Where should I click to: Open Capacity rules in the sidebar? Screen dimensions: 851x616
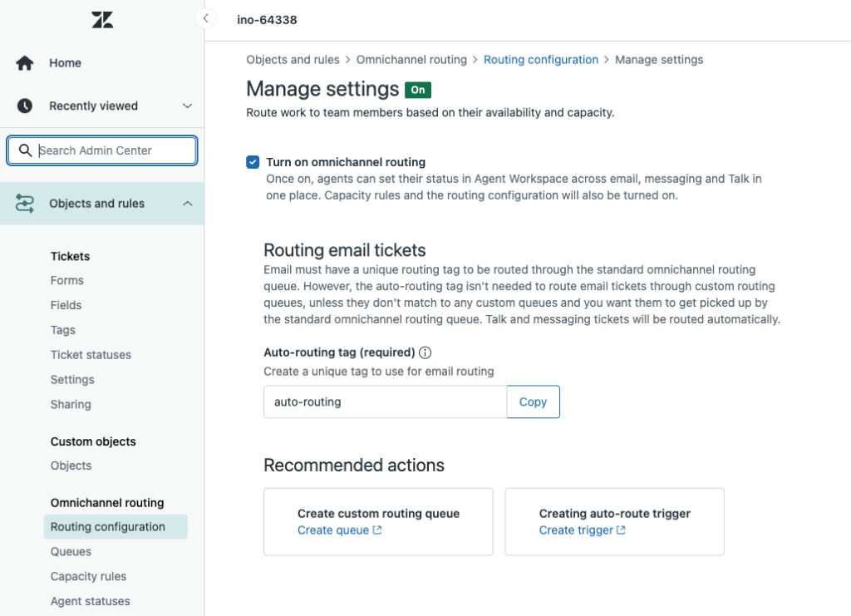(88, 576)
